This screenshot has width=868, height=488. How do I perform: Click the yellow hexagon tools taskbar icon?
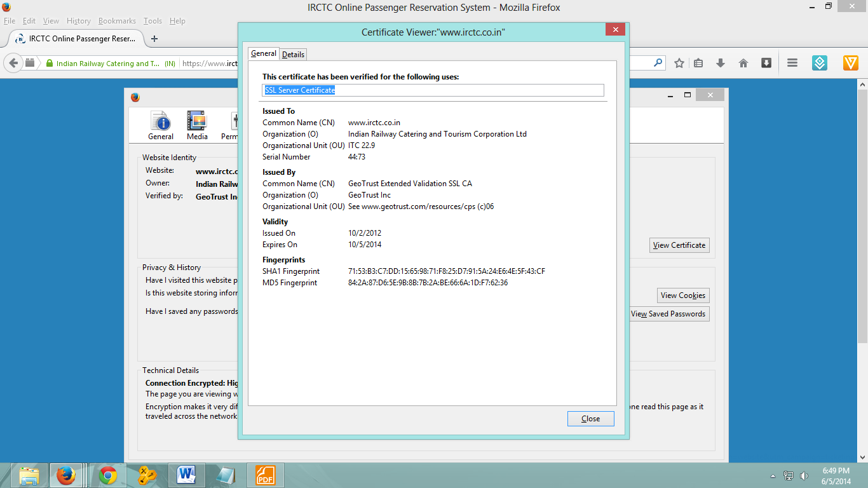[147, 475]
